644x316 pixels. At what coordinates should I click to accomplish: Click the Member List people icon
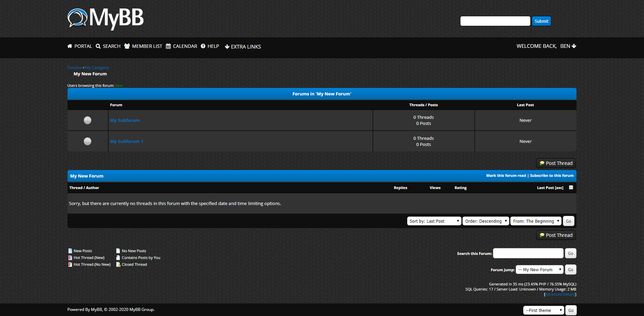tap(127, 46)
